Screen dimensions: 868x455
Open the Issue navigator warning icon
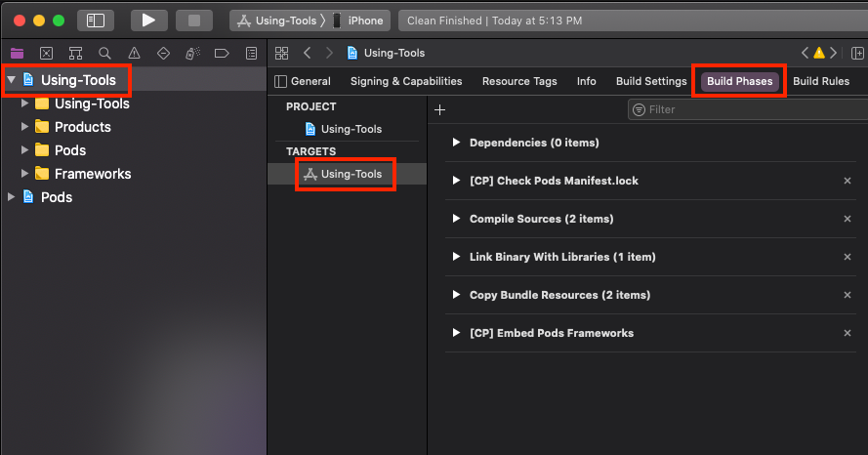tap(134, 53)
